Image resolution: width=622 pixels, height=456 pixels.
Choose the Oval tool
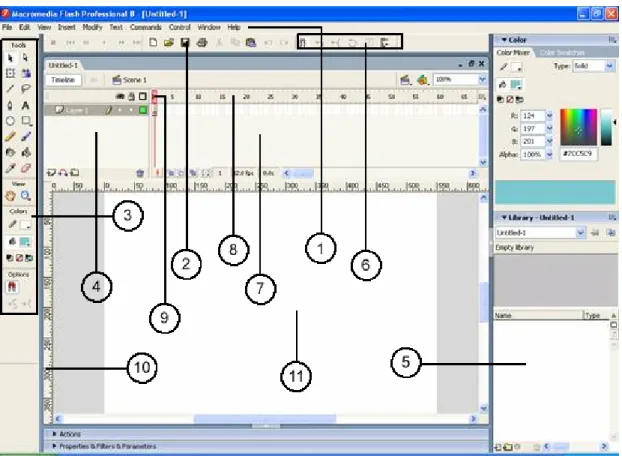click(10, 121)
